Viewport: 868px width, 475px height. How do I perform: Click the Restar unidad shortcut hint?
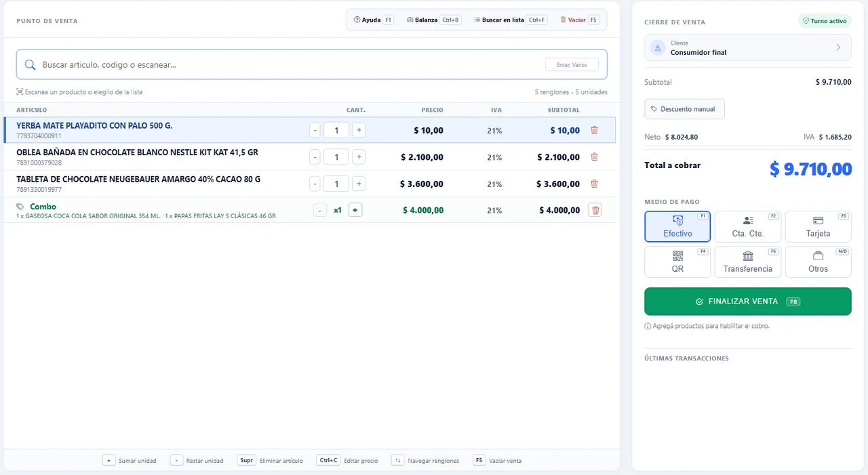pyautogui.click(x=197, y=460)
